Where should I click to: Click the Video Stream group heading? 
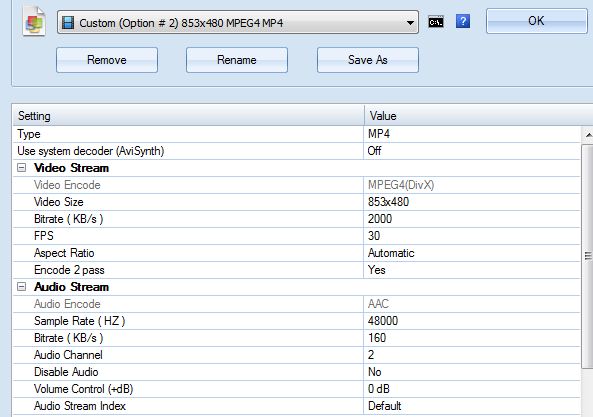[71, 168]
